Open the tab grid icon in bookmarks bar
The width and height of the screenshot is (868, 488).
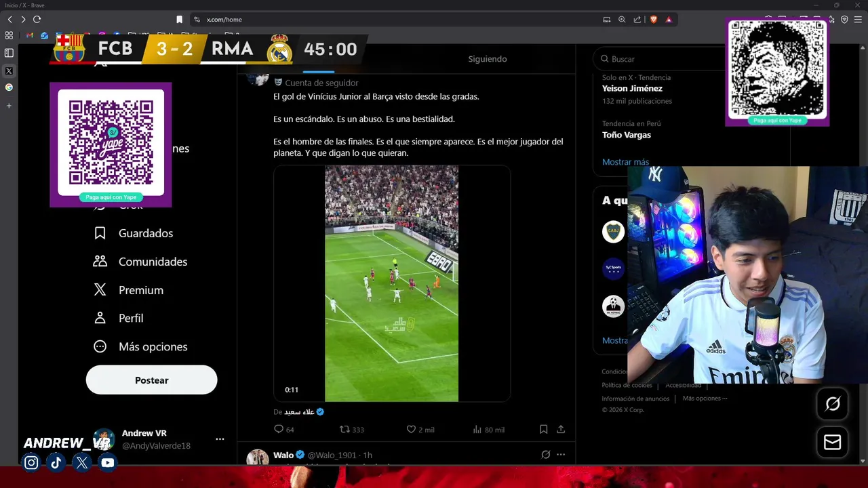[x=9, y=35]
